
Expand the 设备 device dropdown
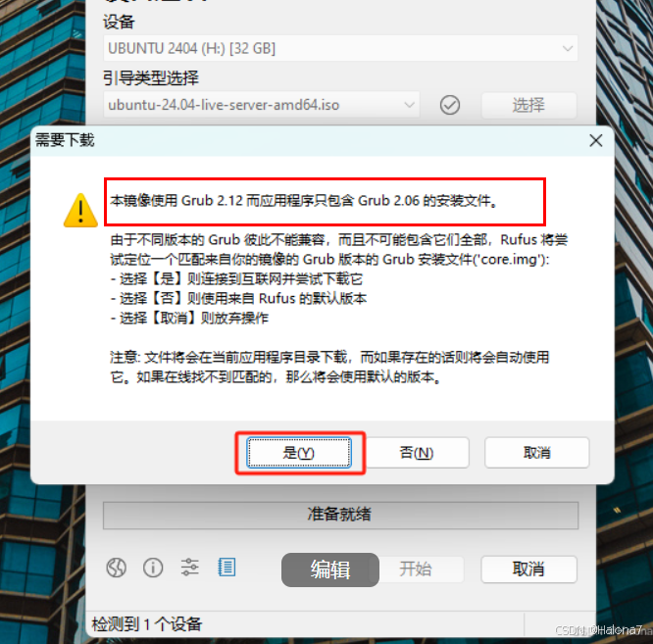pos(568,49)
